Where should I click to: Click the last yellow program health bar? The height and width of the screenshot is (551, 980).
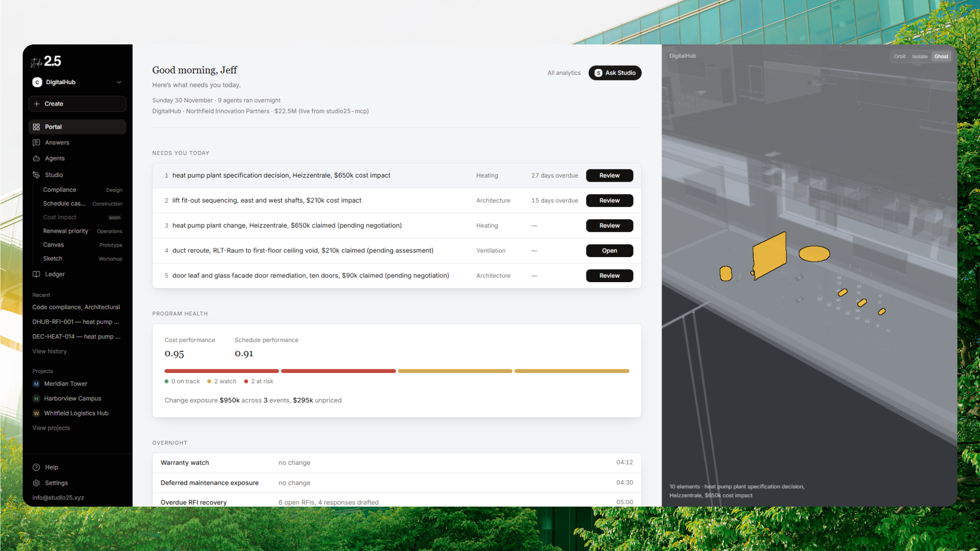tap(572, 371)
